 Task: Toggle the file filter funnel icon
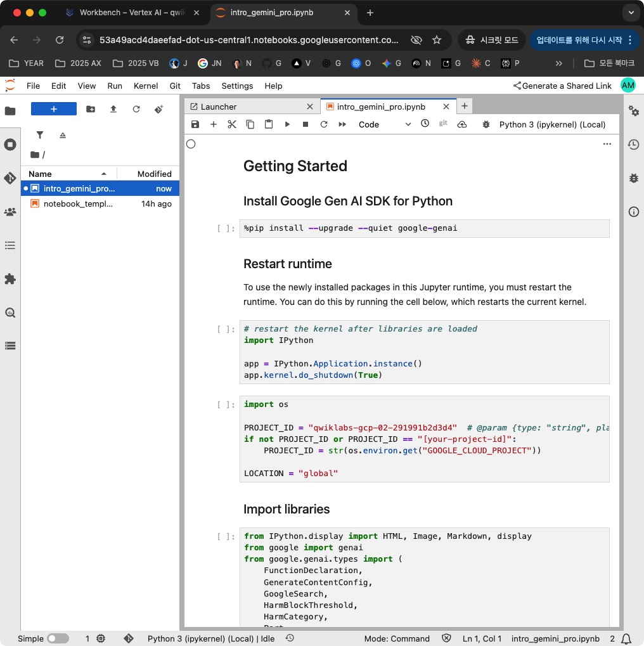coord(40,135)
